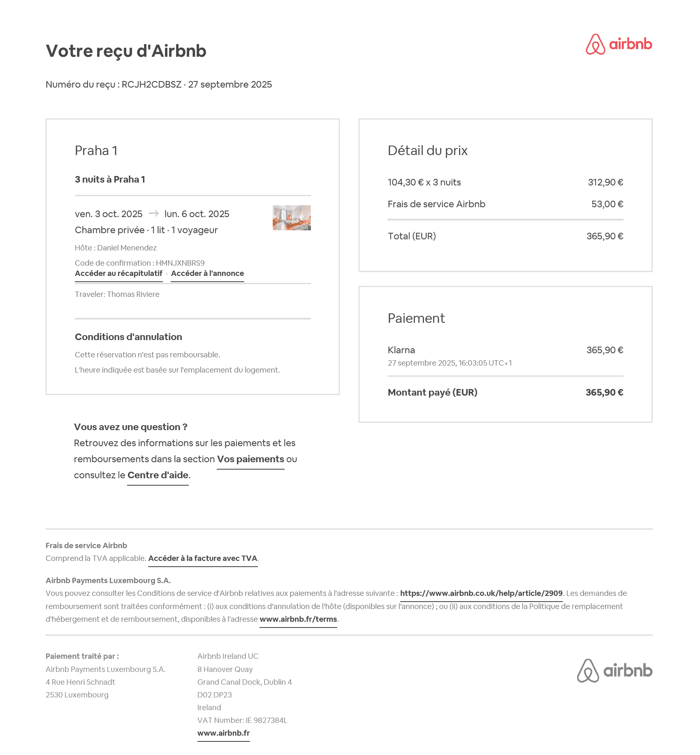This screenshot has width=700, height=755.
Task: Click the "Conditions d'annulation" heading
Action: [128, 337]
